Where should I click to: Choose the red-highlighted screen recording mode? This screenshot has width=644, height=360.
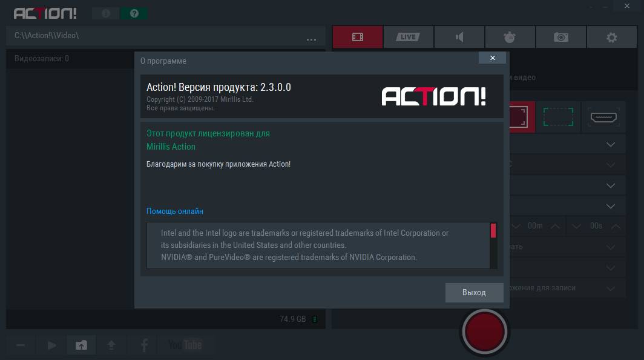[x=522, y=117]
